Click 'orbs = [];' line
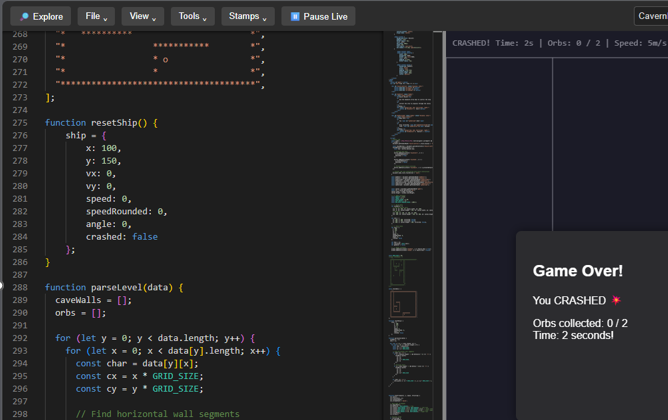Viewport: 668px width, 420px height. coord(81,313)
